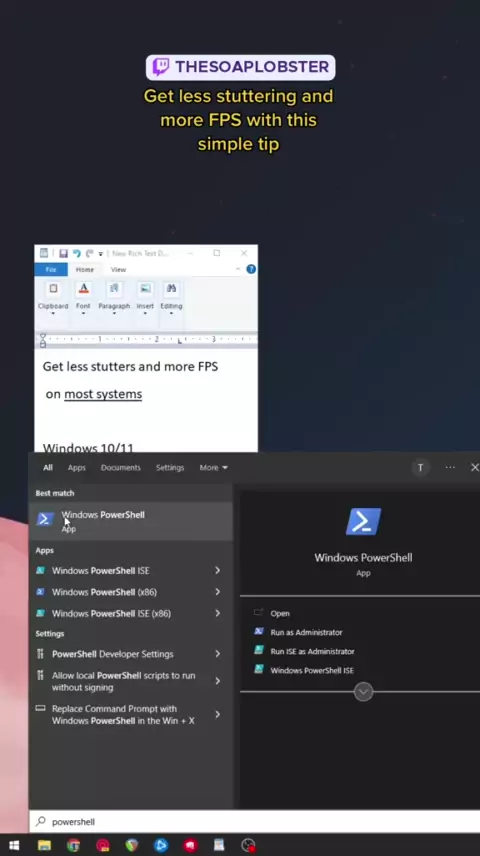Screen dimensions: 480x856
Task: Close the search panel with the X
Action: click(x=475, y=467)
